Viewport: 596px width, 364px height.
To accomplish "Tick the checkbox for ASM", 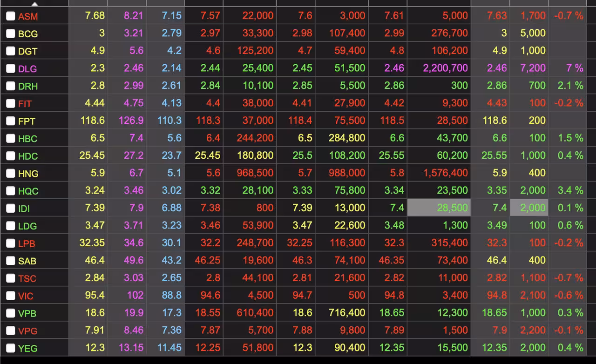I will coord(11,16).
